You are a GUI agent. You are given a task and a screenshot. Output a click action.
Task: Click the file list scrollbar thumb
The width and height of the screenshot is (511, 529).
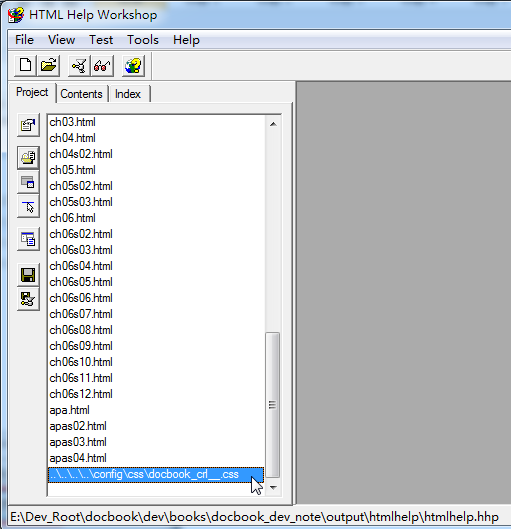273,405
